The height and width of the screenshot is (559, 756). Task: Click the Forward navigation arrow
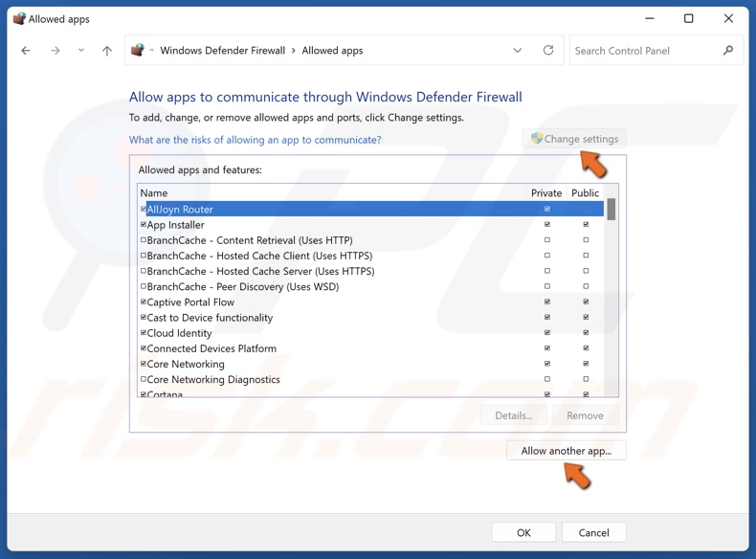56,51
